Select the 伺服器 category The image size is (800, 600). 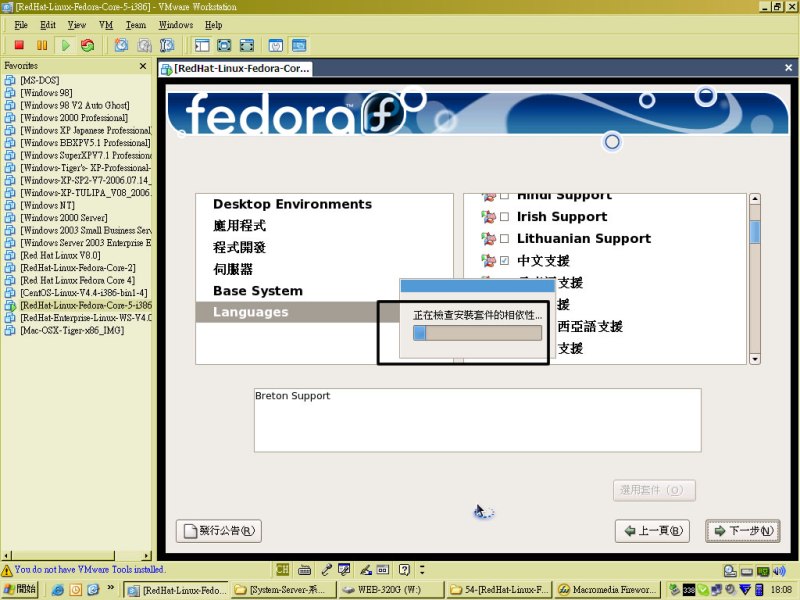coord(233,269)
